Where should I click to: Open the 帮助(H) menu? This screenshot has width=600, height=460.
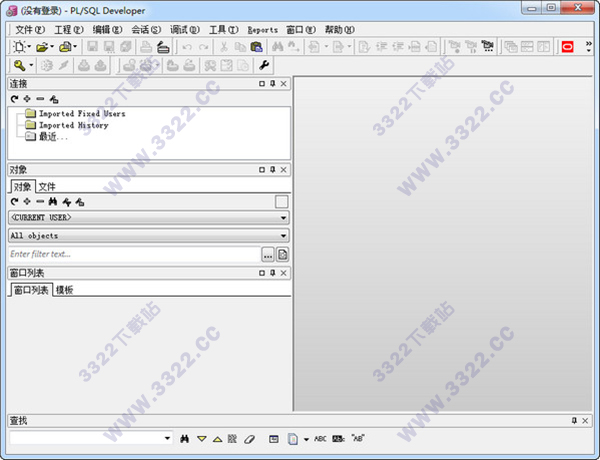339,29
